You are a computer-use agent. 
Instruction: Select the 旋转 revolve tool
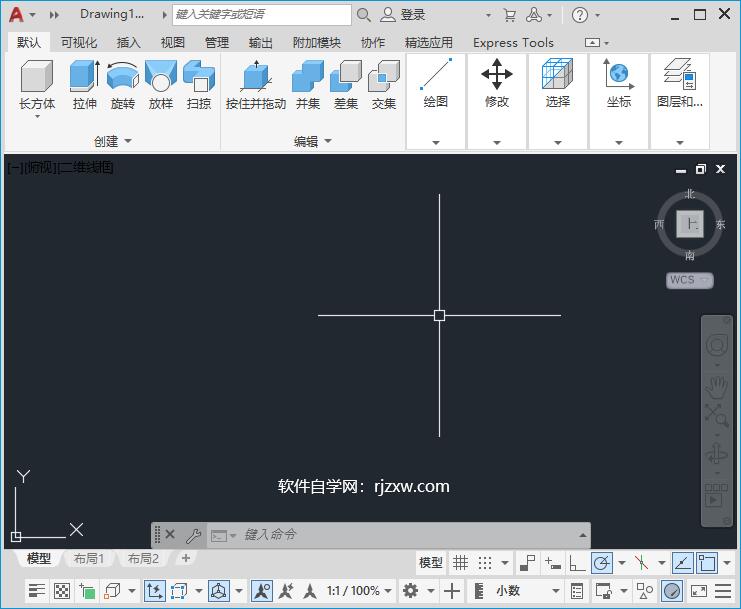click(x=123, y=85)
